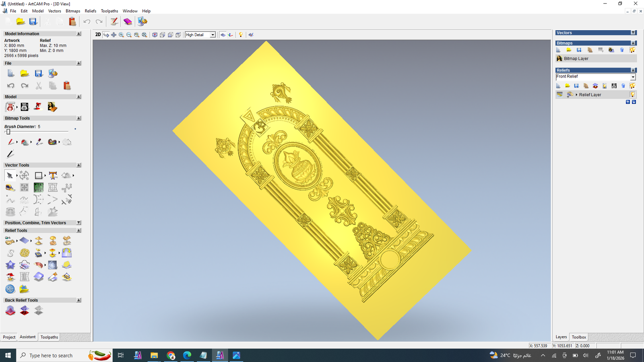The width and height of the screenshot is (644, 362).
Task: Open the High Detail dropdown
Action: [x=213, y=35]
